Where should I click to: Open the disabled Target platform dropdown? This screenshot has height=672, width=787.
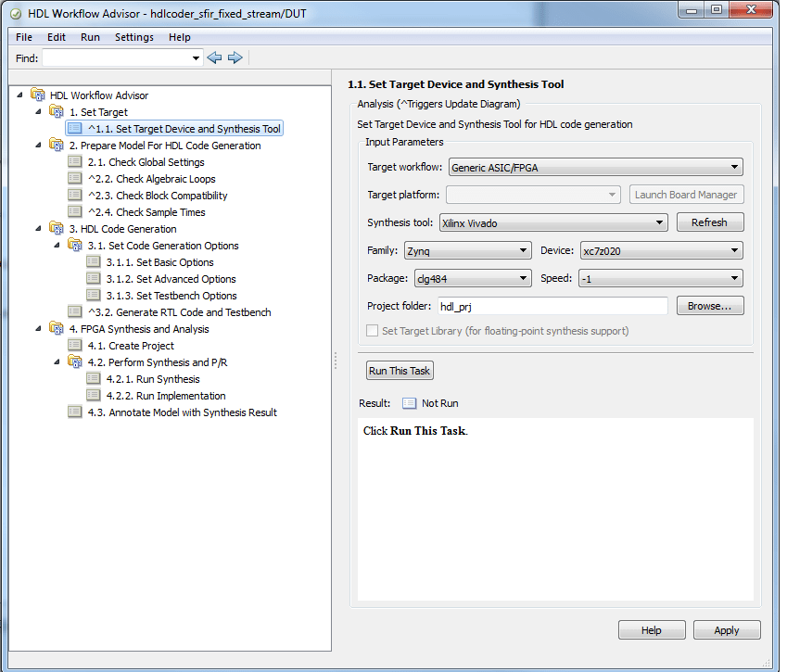coord(534,195)
